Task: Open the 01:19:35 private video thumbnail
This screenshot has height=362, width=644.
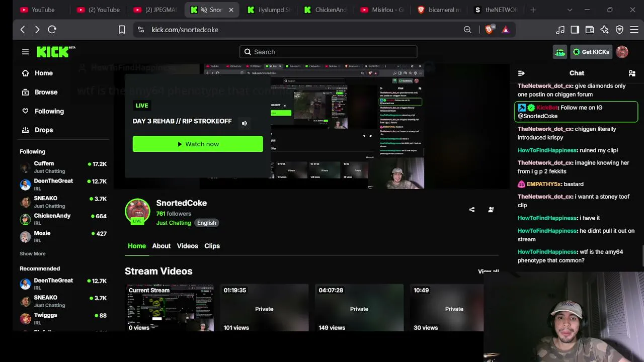Action: click(x=264, y=308)
